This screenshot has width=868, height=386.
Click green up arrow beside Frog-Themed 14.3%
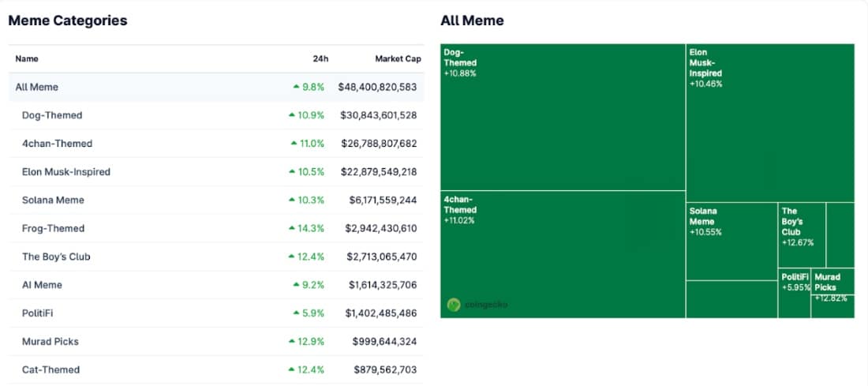click(292, 228)
